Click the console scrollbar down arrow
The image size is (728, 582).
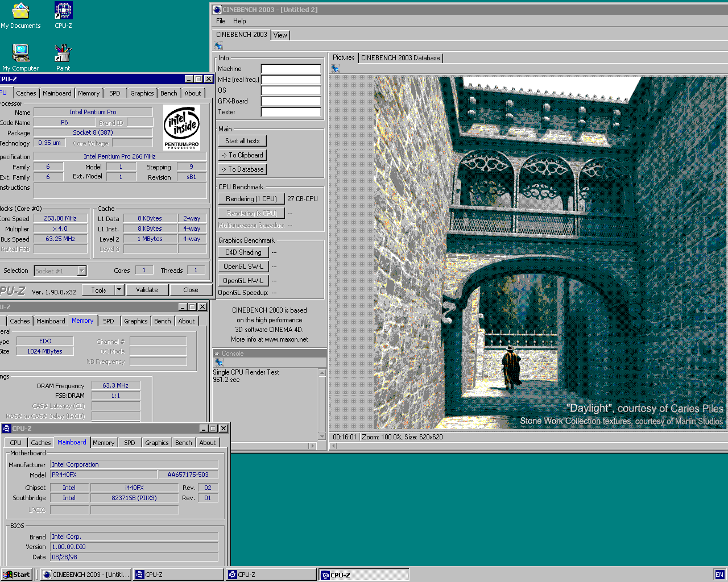pyautogui.click(x=322, y=436)
